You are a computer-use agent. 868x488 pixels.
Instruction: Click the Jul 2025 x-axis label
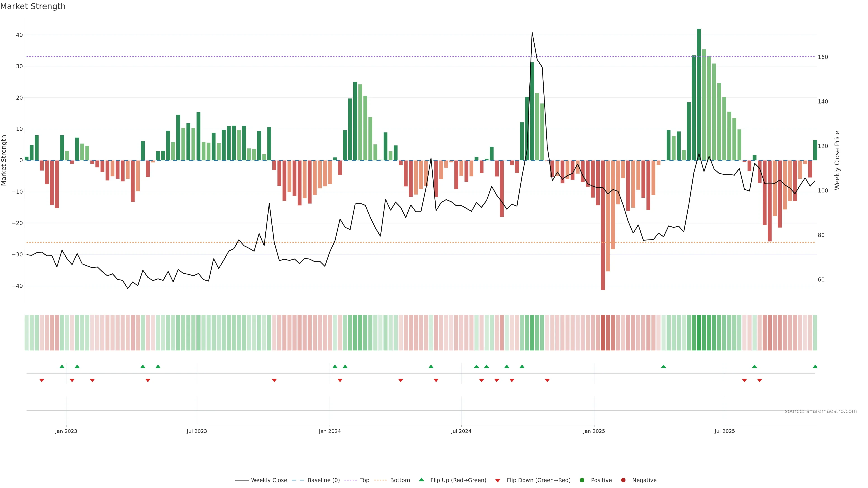[724, 431]
